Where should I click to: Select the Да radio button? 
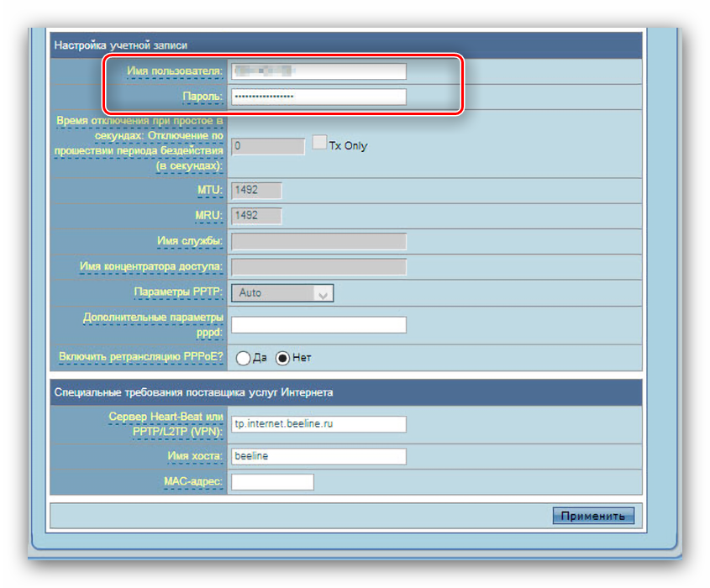[244, 358]
